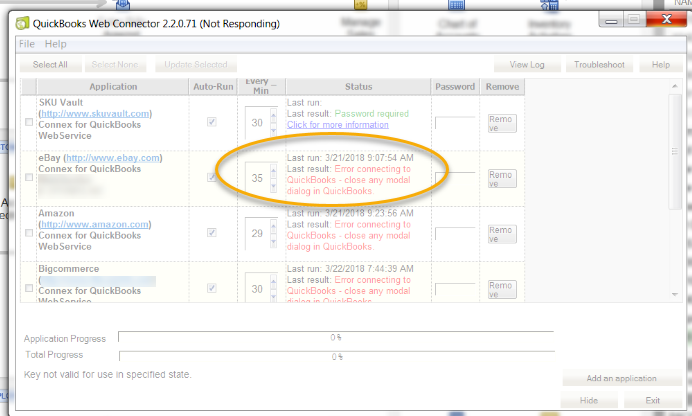692x416 pixels.
Task: Click the Application column header
Action: click(x=113, y=86)
